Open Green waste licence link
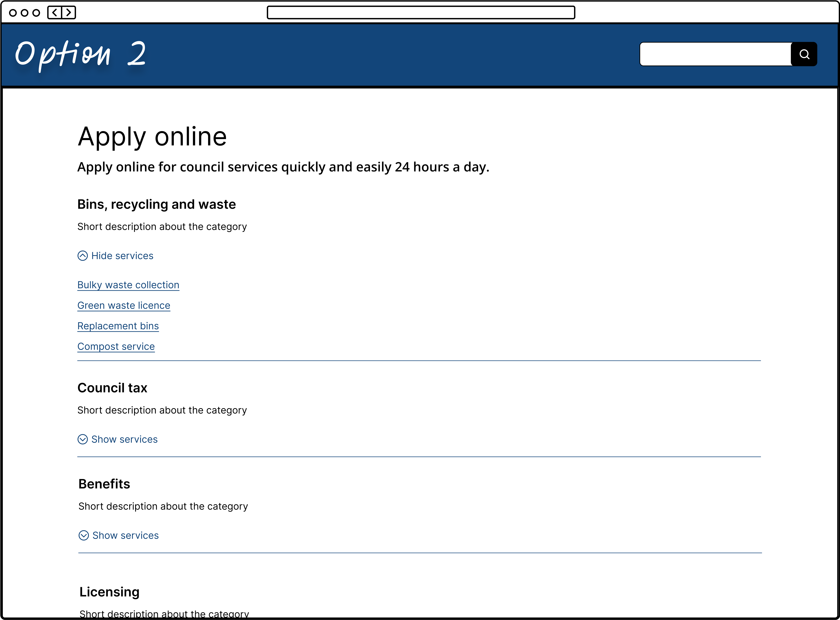The width and height of the screenshot is (840, 620). 124,306
